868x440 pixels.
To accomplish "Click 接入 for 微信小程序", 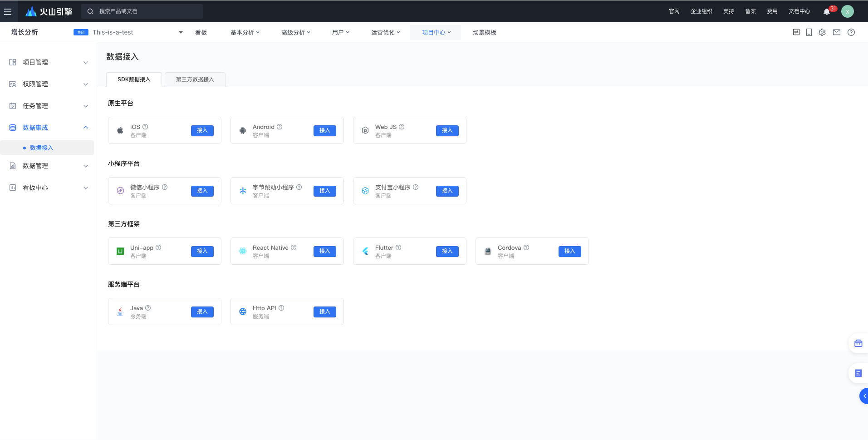I will pos(202,191).
